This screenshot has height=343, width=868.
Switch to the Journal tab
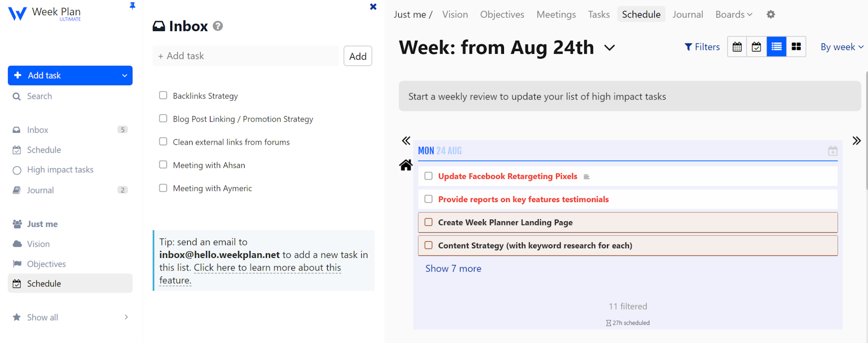687,15
